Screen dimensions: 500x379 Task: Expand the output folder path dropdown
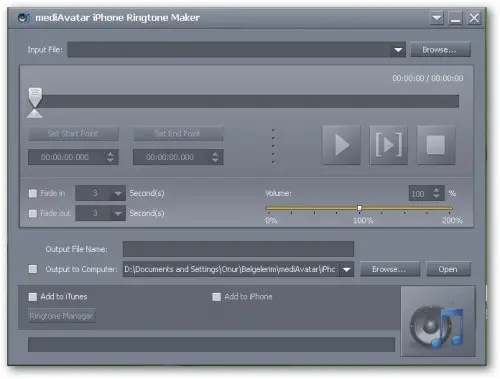click(x=347, y=269)
